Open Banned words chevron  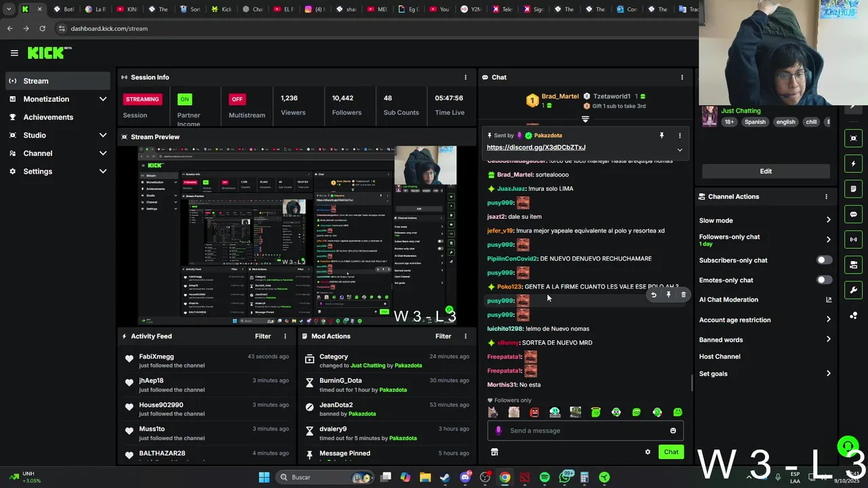tap(828, 340)
